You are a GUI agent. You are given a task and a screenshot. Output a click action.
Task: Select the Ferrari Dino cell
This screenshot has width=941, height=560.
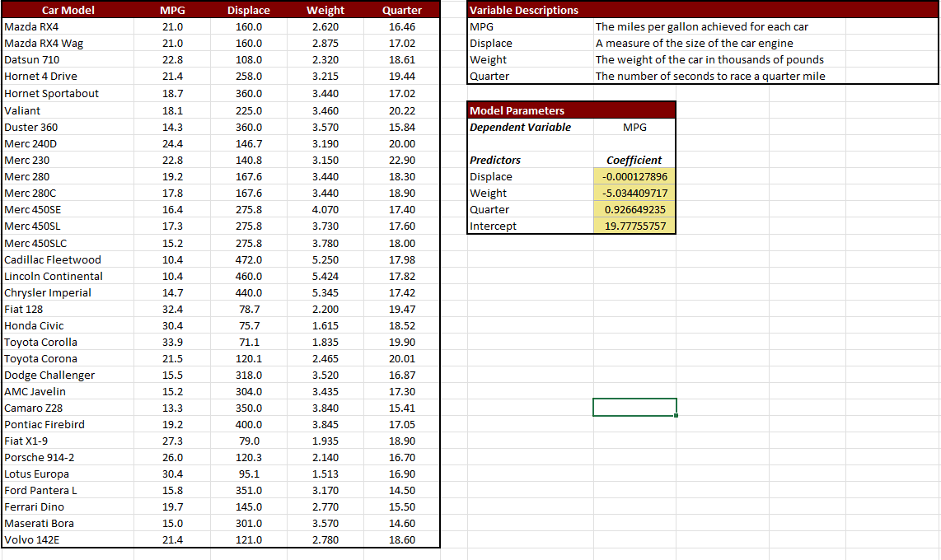[x=68, y=507]
